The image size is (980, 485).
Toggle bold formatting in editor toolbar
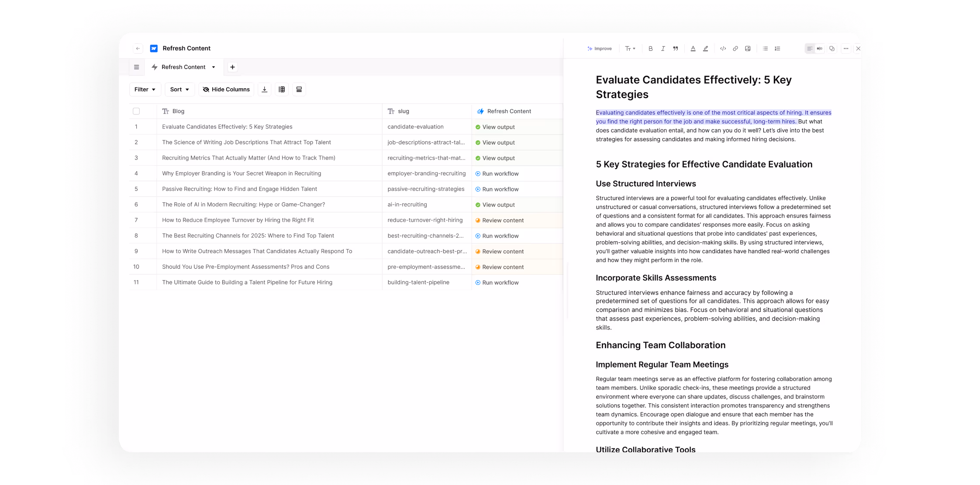[650, 48]
